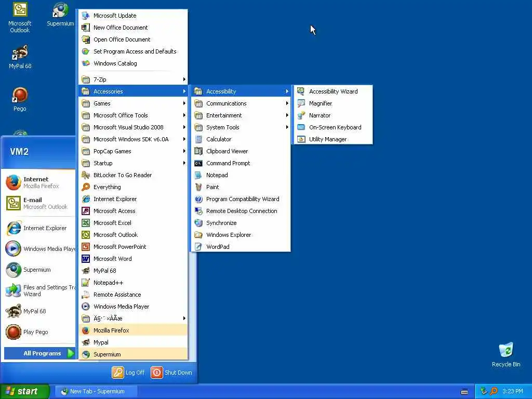
Task: Open Utility Manager
Action: (x=333, y=139)
